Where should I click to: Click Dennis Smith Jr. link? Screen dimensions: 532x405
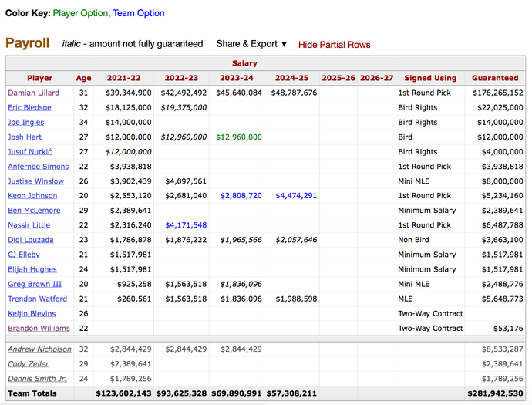click(x=37, y=379)
